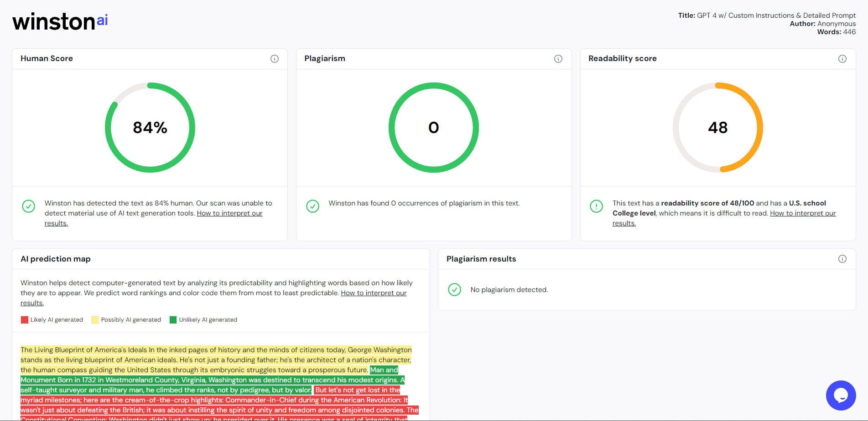Open the Human Score info tooltip icon
This screenshot has width=868, height=421.
tap(274, 58)
